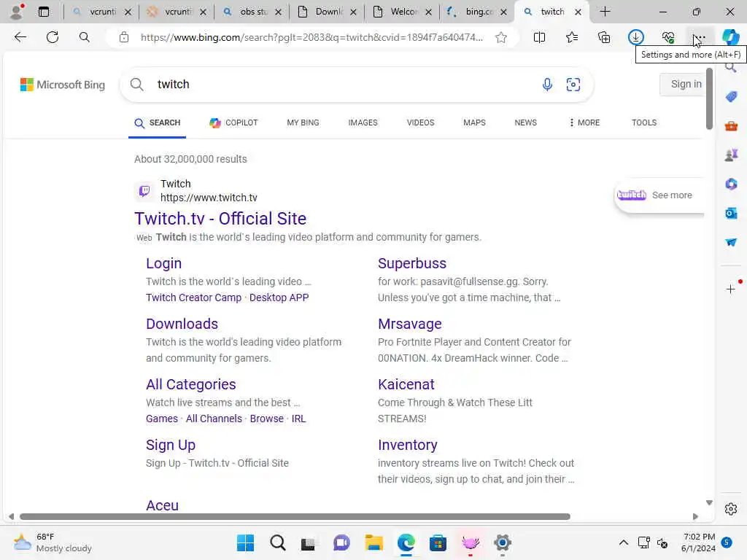Open the Login sitelink
This screenshot has width=747, height=560.
point(163,263)
